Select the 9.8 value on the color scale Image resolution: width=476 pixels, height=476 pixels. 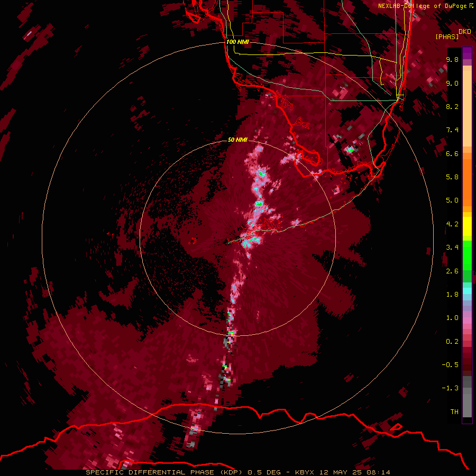point(452,59)
